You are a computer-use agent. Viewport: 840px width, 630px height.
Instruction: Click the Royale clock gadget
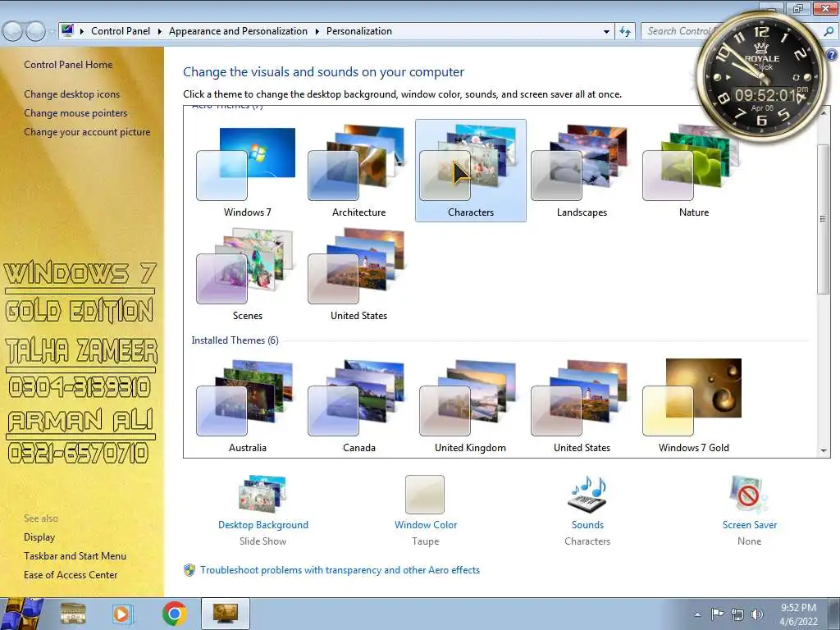762,77
